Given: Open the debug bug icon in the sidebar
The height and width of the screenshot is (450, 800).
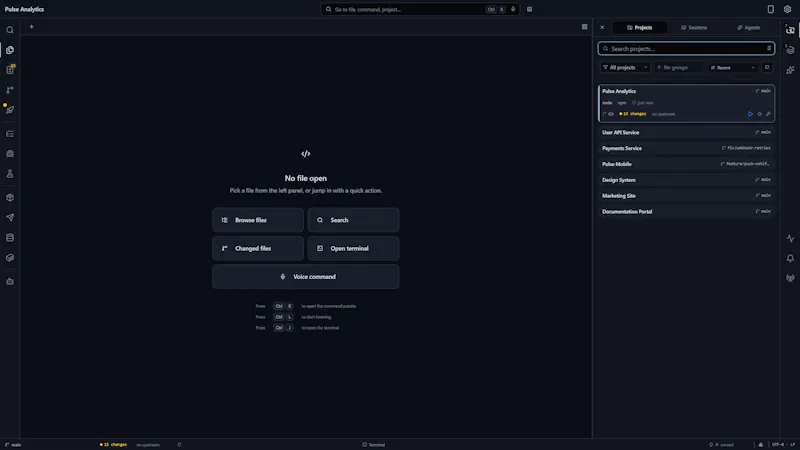Looking at the screenshot, I should click(x=10, y=154).
